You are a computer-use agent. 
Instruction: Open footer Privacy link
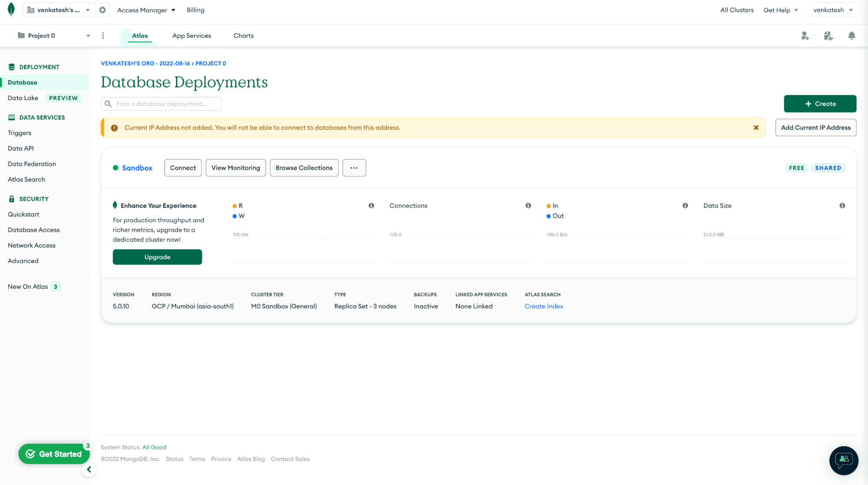[x=221, y=459]
